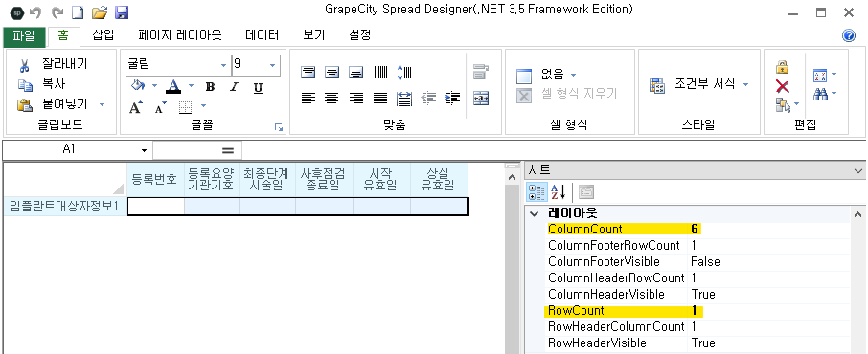868x354 pixels.
Task: Click the Save floppy disk icon
Action: click(122, 12)
